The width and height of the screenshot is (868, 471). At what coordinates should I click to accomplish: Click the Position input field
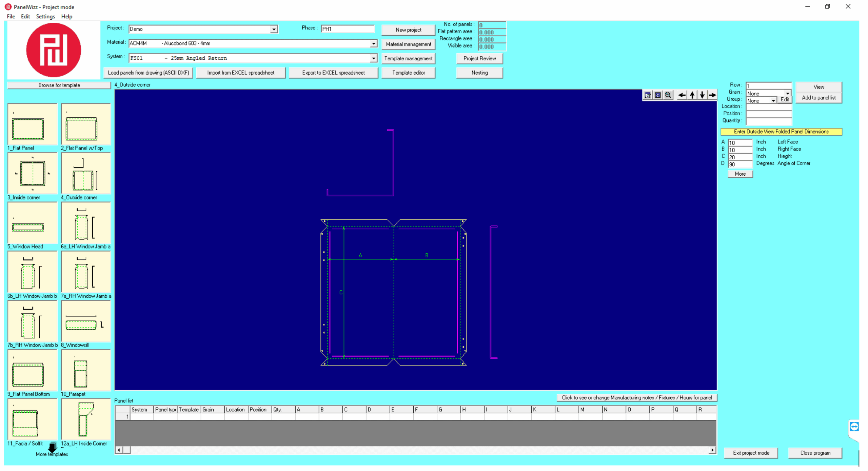769,114
